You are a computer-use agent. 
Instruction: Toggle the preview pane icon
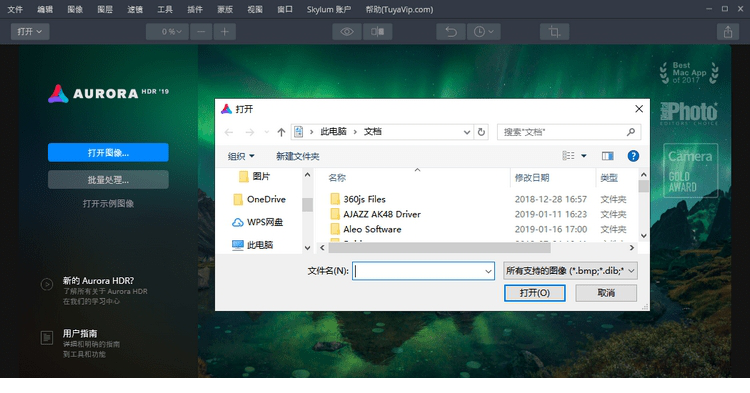click(x=607, y=156)
